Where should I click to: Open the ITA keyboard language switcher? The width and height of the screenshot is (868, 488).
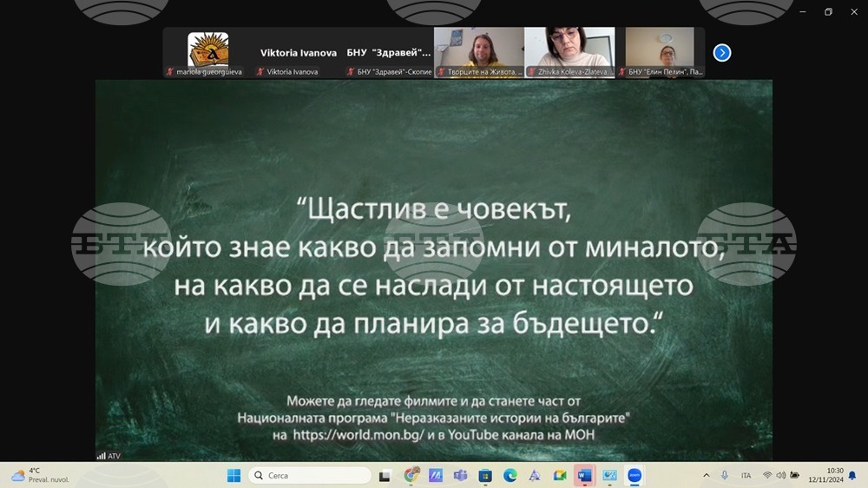pyautogui.click(x=746, y=475)
